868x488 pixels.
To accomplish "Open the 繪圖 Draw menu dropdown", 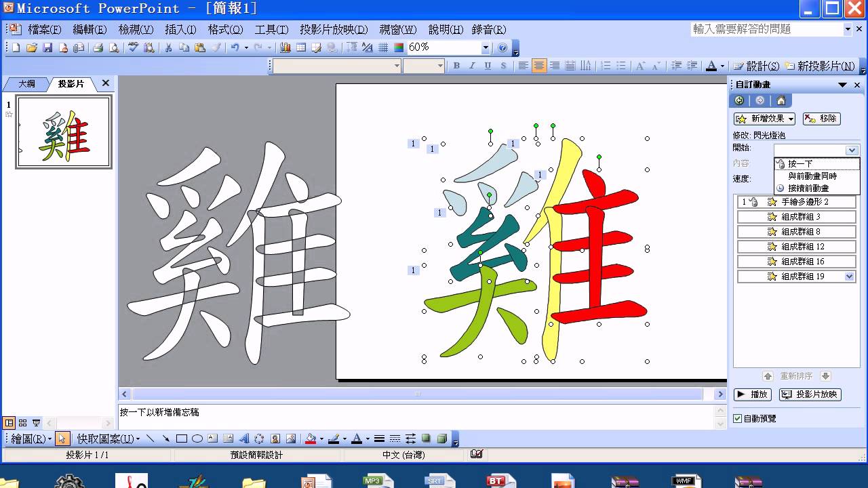I will [31, 439].
